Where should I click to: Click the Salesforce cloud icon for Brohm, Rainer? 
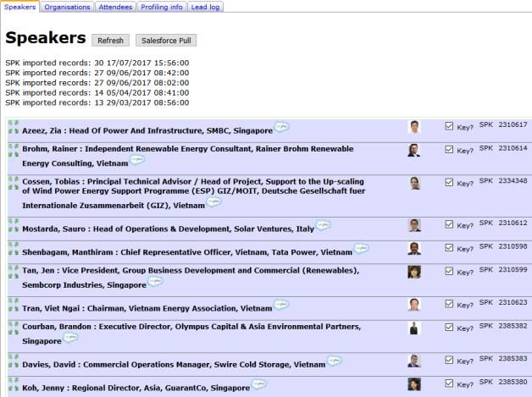point(137,159)
